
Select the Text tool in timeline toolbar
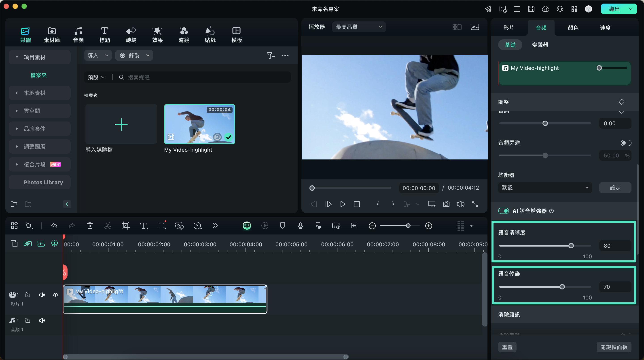click(x=144, y=226)
